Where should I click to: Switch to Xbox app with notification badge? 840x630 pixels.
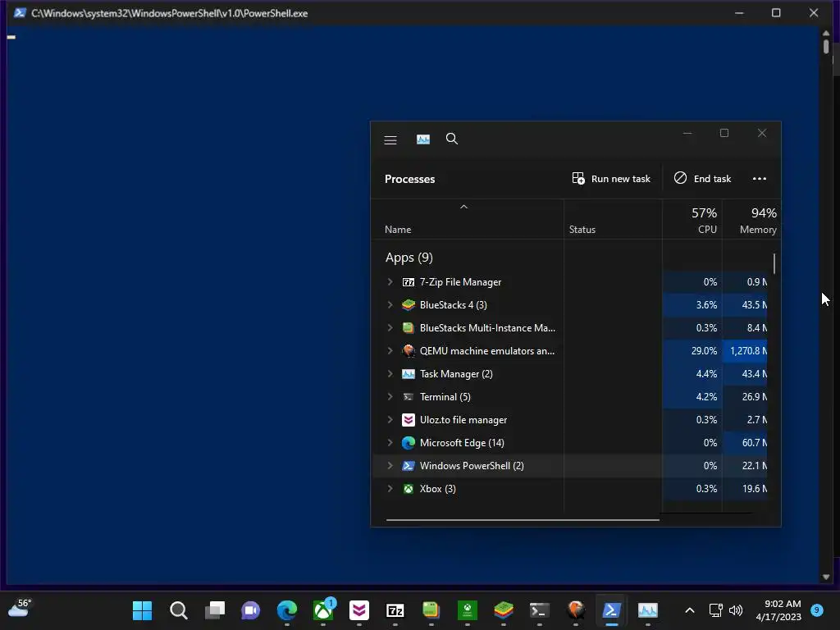pyautogui.click(x=323, y=610)
